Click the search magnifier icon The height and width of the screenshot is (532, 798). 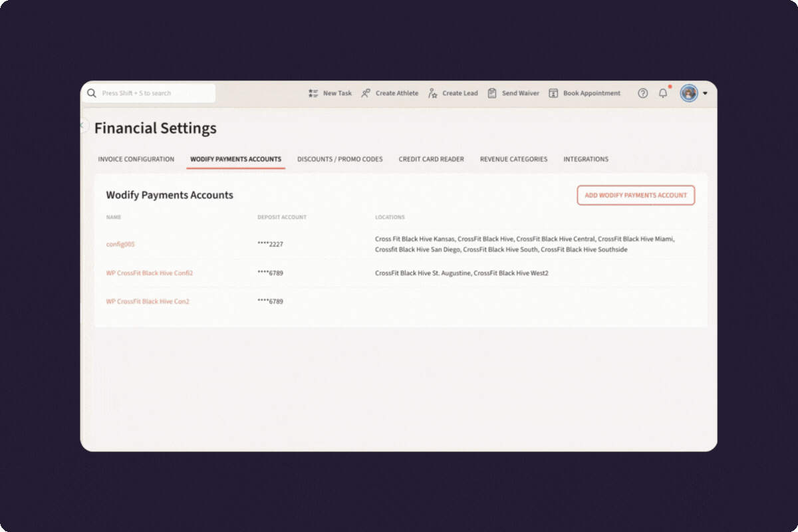(x=92, y=93)
